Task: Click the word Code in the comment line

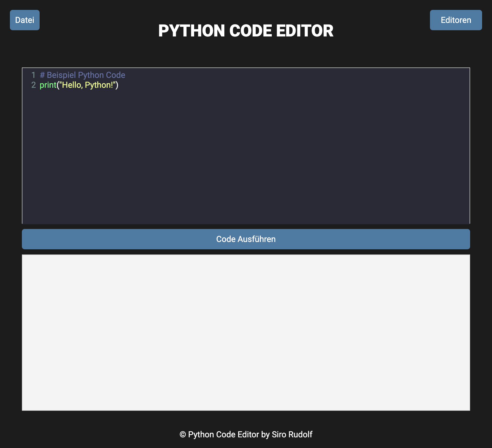Action: [115, 75]
